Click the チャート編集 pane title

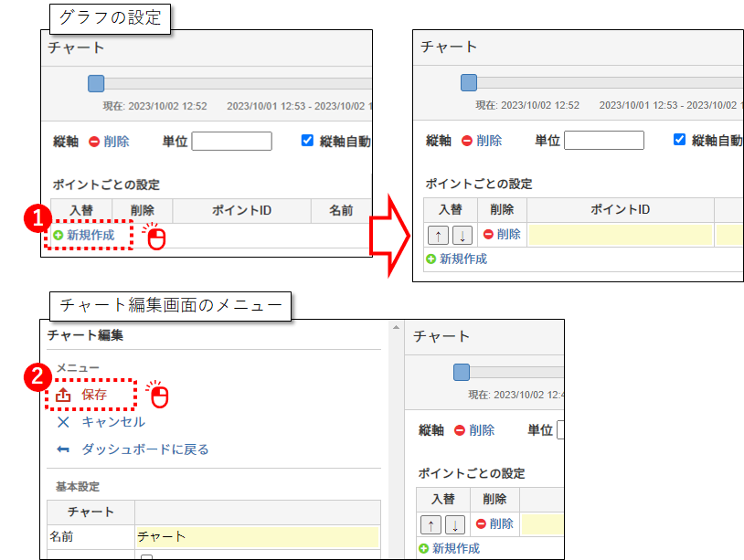(85, 335)
